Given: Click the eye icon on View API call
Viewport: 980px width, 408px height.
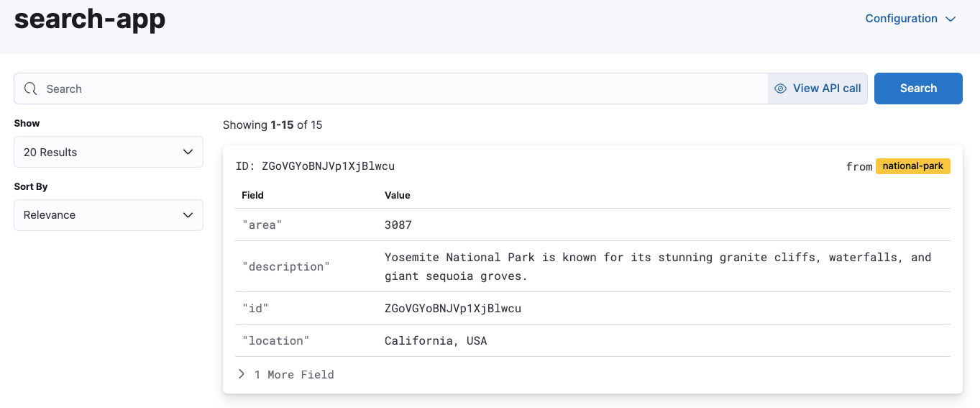Looking at the screenshot, I should pos(780,89).
